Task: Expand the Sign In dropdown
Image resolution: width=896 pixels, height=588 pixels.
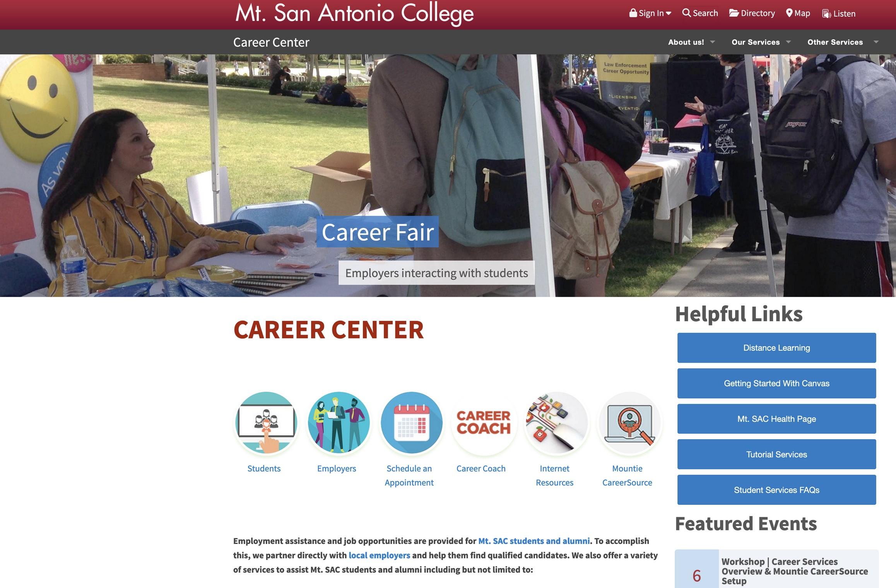Action: point(650,13)
